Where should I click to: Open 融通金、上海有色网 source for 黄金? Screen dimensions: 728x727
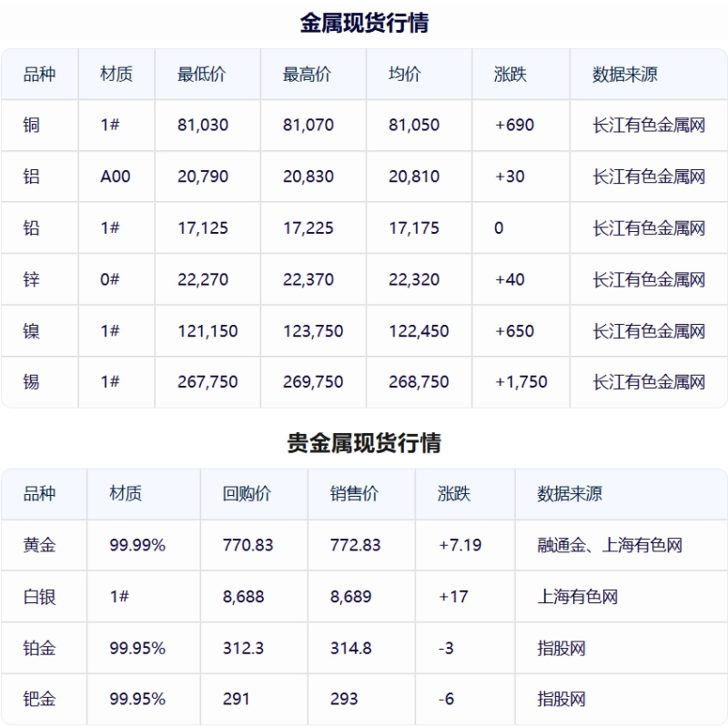[610, 545]
